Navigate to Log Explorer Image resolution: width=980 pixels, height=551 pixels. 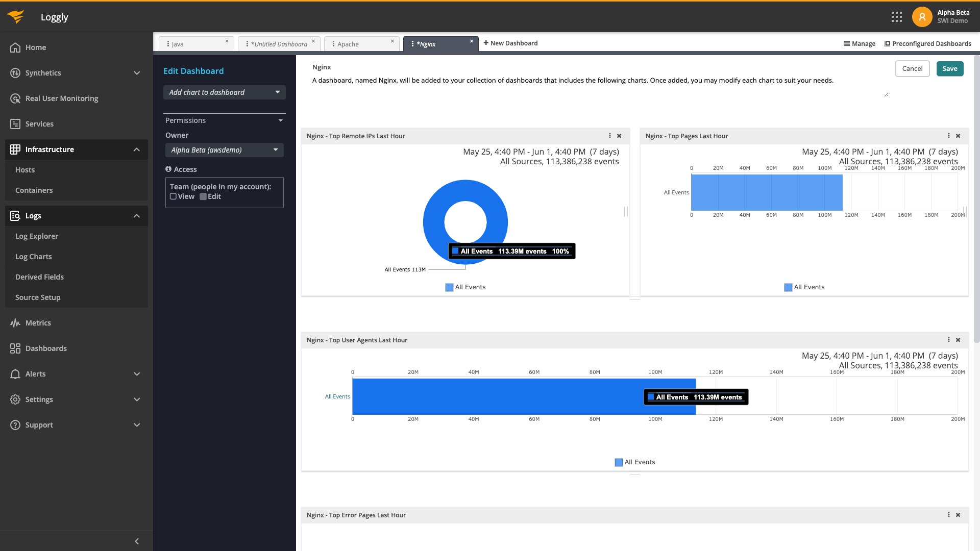36,236
